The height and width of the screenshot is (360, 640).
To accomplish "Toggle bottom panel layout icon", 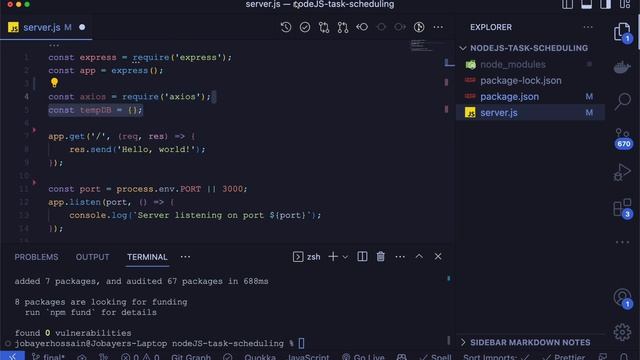I will point(587,4).
